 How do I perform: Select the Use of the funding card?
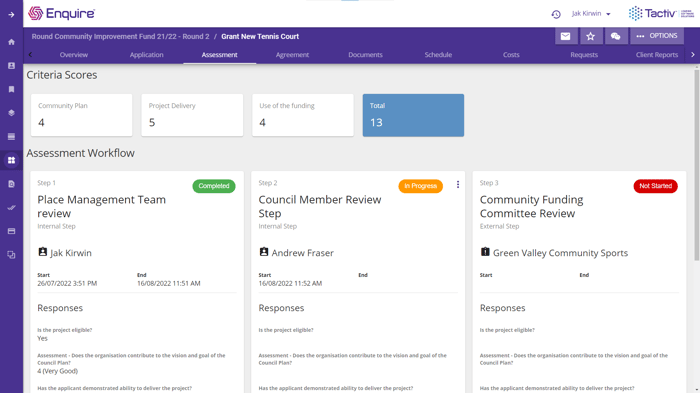coord(303,115)
